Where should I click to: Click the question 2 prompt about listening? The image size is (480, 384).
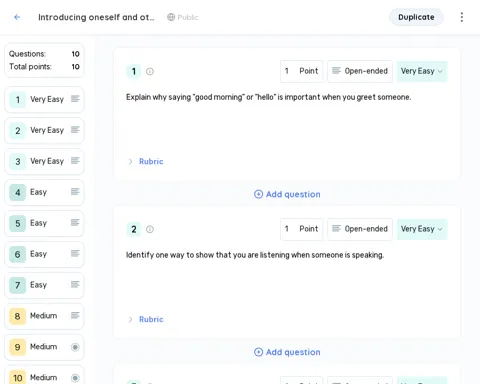(255, 255)
